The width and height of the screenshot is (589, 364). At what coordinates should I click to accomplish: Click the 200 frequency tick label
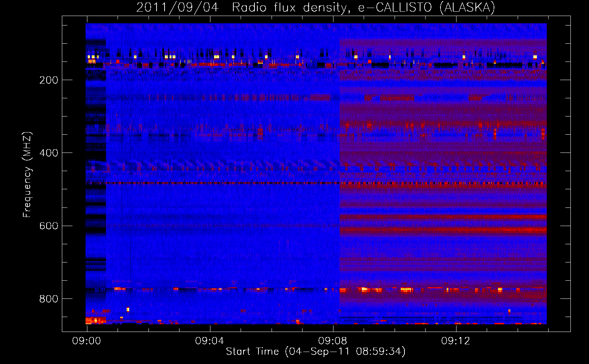click(49, 80)
